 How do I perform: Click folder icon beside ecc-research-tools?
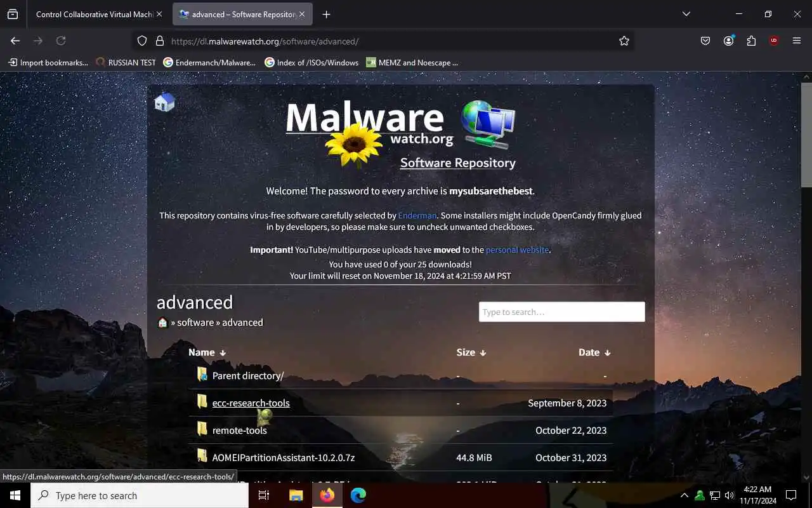202,401
